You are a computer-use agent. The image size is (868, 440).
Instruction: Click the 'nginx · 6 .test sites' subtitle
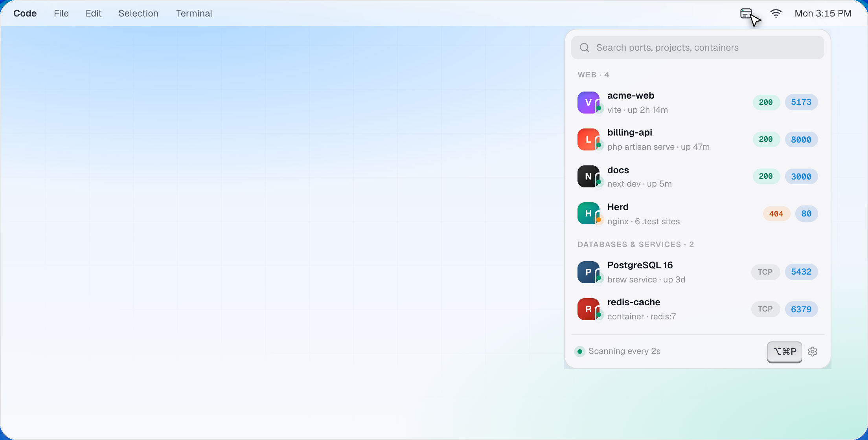(644, 222)
